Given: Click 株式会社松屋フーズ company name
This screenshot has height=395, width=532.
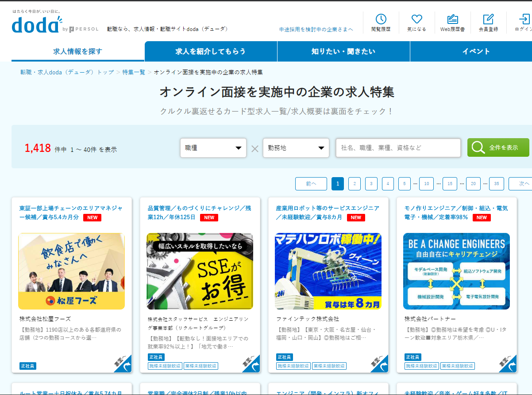Looking at the screenshot, I should pyautogui.click(x=45, y=319).
